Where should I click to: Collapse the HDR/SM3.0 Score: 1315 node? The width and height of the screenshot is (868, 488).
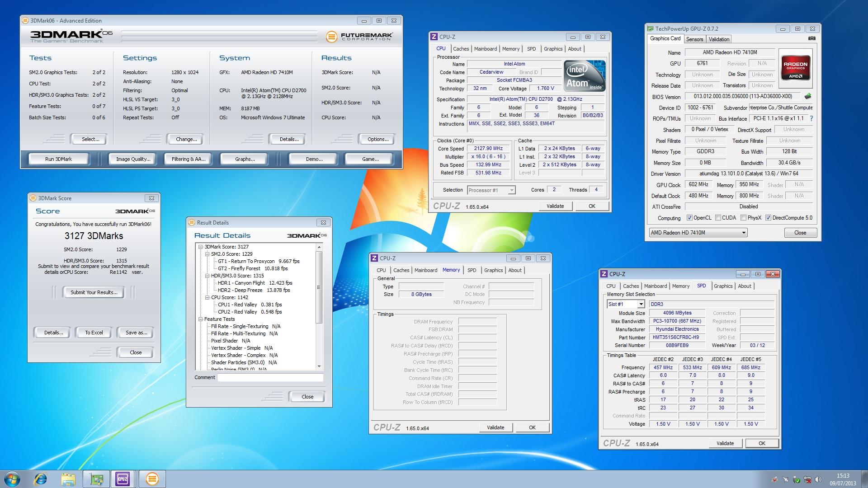pyautogui.click(x=208, y=276)
